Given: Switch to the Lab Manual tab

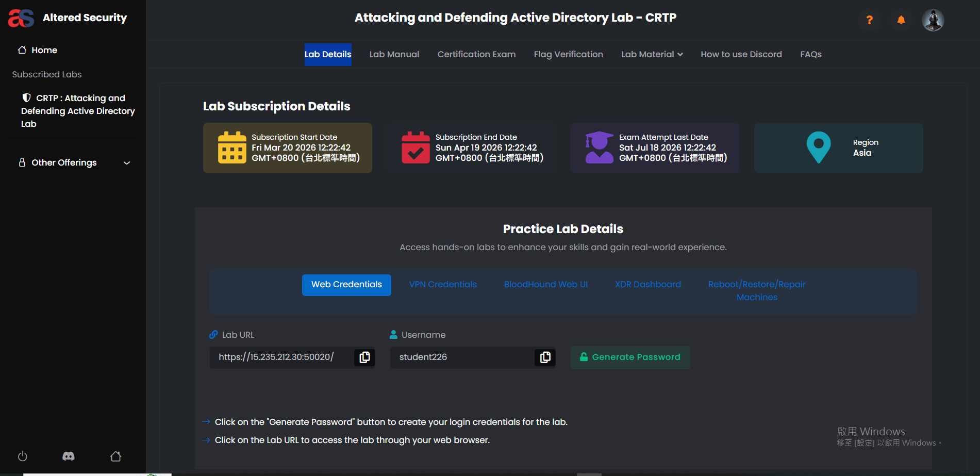Looking at the screenshot, I should [394, 55].
